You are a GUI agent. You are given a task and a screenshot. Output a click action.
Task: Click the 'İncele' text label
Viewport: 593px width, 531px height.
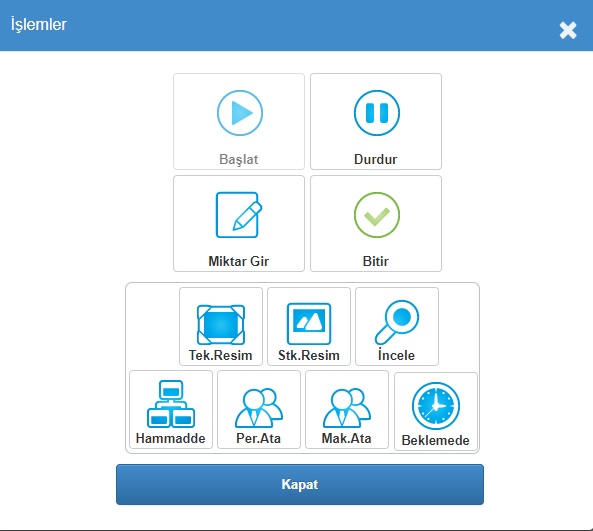coord(396,354)
